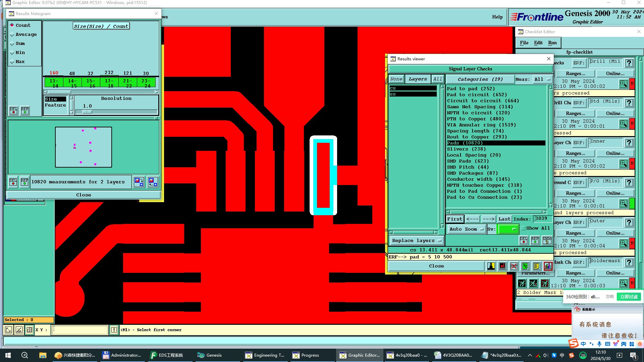This screenshot has height=362, width=644.
Task: Select the Pads (10820) category
Action: (x=496, y=143)
